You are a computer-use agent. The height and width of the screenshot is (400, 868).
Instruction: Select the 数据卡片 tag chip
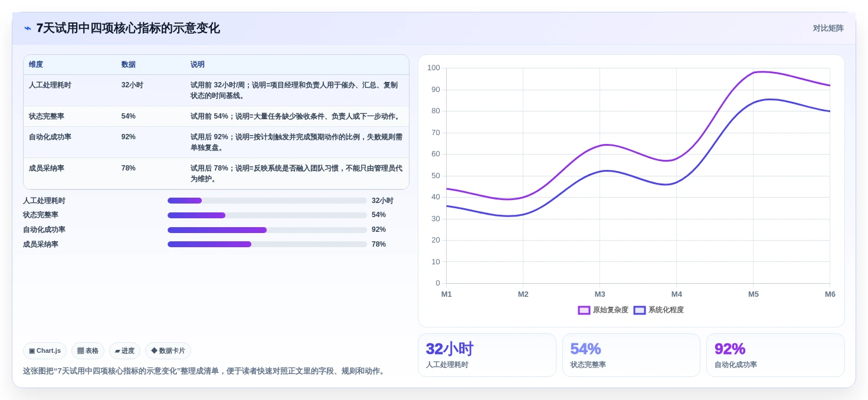(x=168, y=350)
